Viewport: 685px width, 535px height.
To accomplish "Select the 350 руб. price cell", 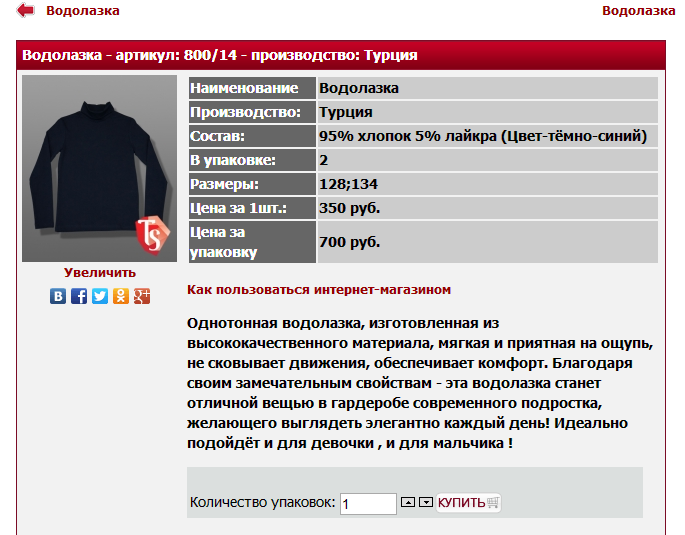I will coord(488,208).
